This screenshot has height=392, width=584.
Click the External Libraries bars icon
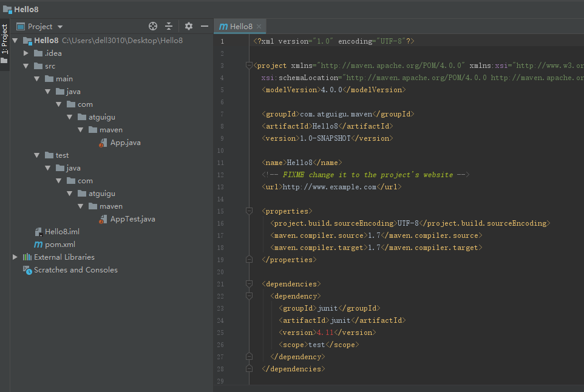pyautogui.click(x=27, y=257)
